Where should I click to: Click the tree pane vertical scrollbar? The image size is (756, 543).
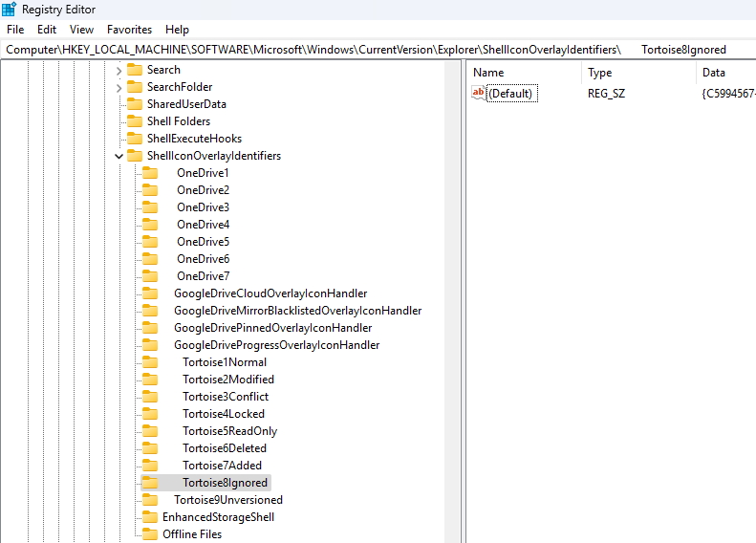[453, 301]
